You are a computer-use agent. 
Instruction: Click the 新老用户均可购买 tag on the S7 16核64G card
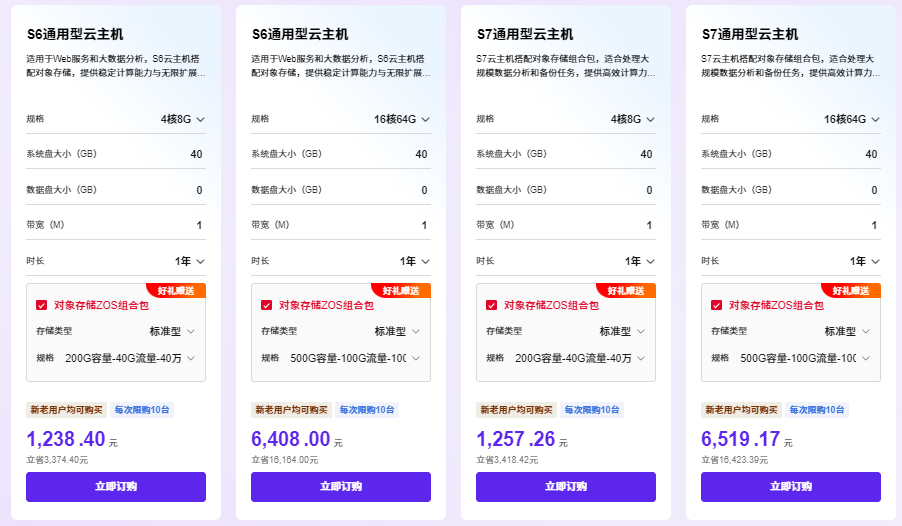pos(741,410)
